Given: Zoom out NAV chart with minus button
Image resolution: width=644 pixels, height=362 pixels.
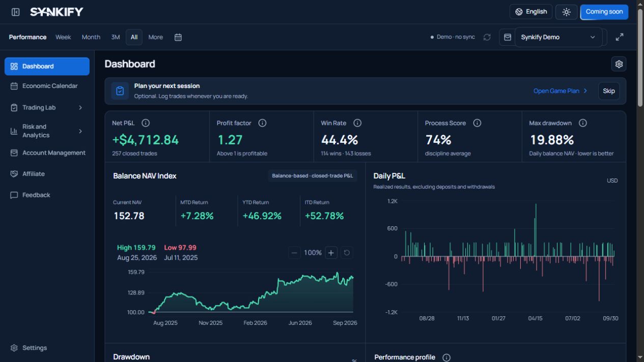Looking at the screenshot, I should point(294,253).
